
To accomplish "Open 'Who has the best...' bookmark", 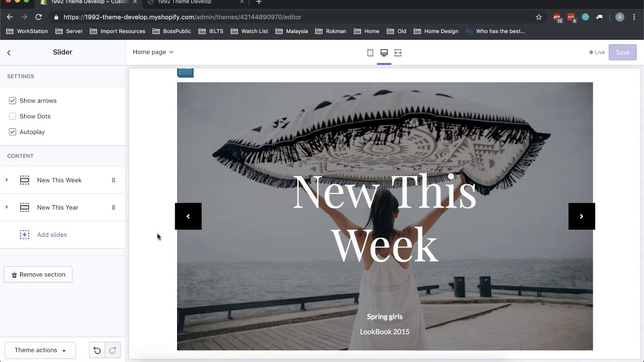I will [x=495, y=31].
